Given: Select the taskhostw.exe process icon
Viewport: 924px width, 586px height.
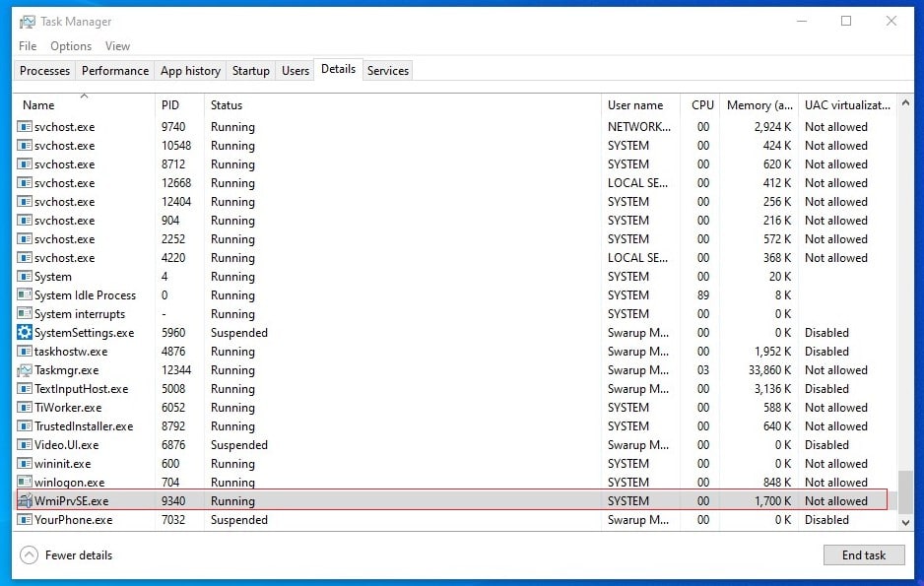Looking at the screenshot, I should 25,352.
